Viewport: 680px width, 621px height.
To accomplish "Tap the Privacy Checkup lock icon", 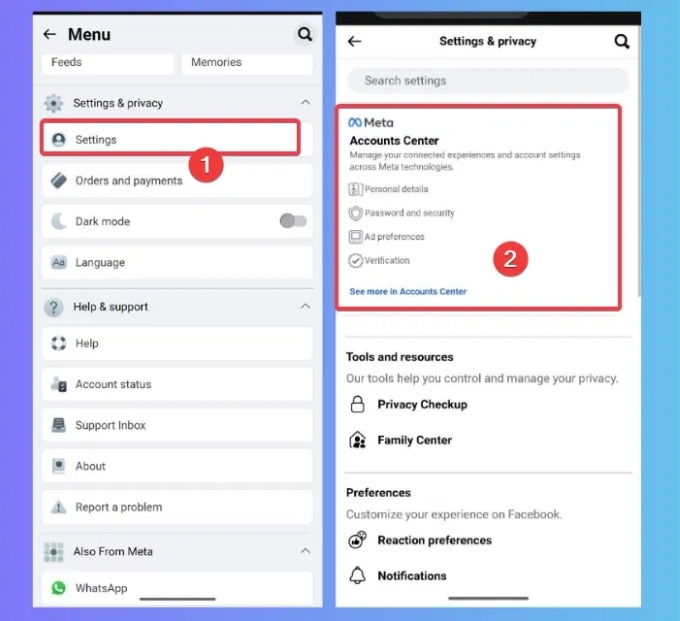I will [357, 404].
